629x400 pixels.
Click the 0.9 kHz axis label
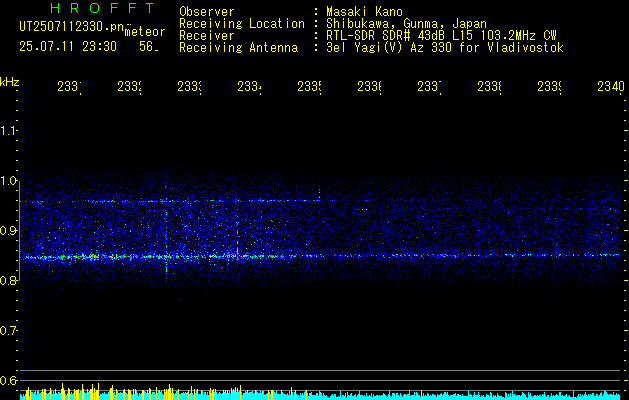[x=8, y=231]
